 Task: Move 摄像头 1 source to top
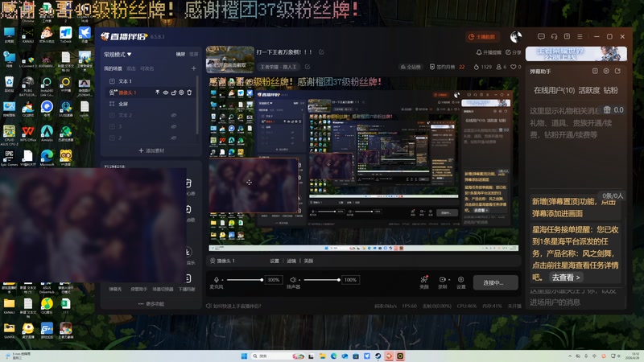coord(157,93)
